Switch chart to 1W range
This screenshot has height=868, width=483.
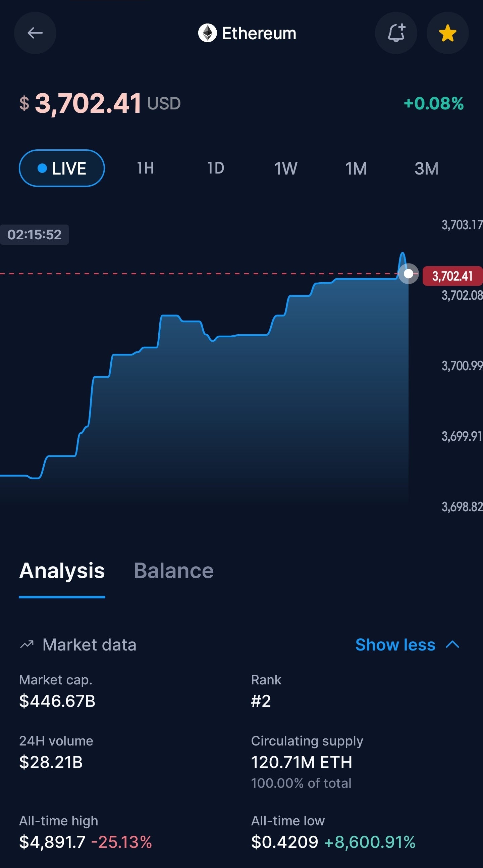[x=286, y=168]
